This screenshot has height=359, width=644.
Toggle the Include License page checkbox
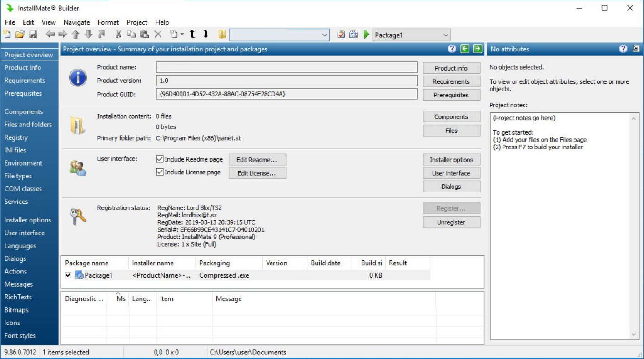160,172
